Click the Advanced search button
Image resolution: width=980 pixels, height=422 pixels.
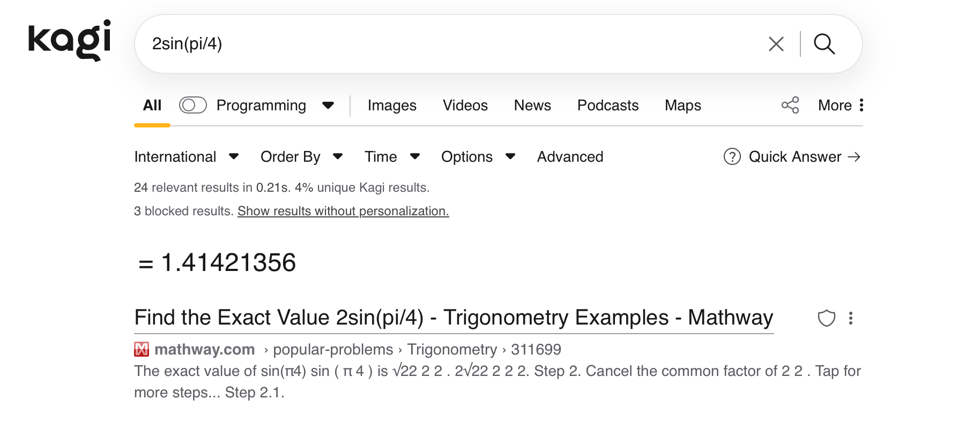(570, 157)
